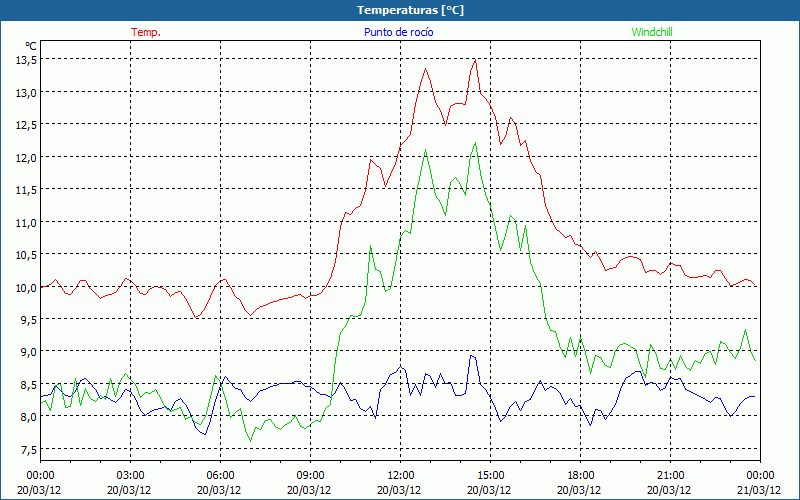800x500 pixels.
Task: Click the Temperaturas [°C] chart title
Action: click(410, 10)
